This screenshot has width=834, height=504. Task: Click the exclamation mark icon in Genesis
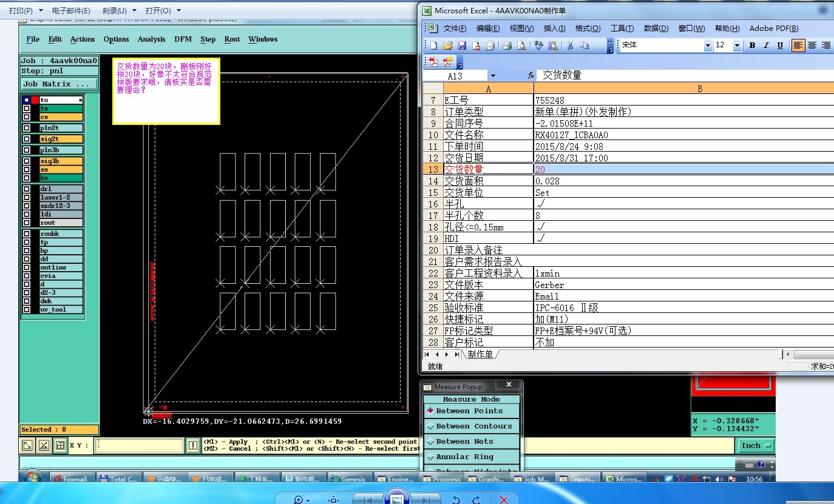[x=193, y=446]
